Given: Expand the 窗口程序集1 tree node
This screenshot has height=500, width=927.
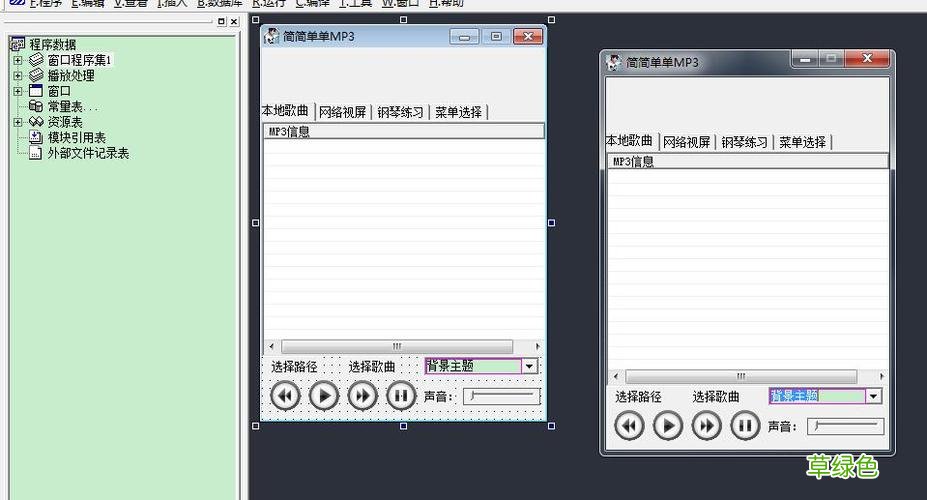Looking at the screenshot, I should tap(18, 60).
